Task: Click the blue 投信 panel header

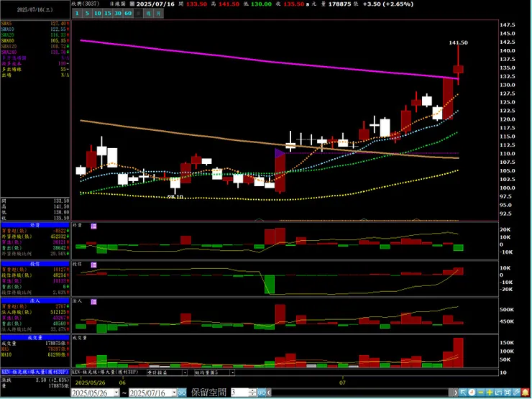Action: [x=35, y=264]
